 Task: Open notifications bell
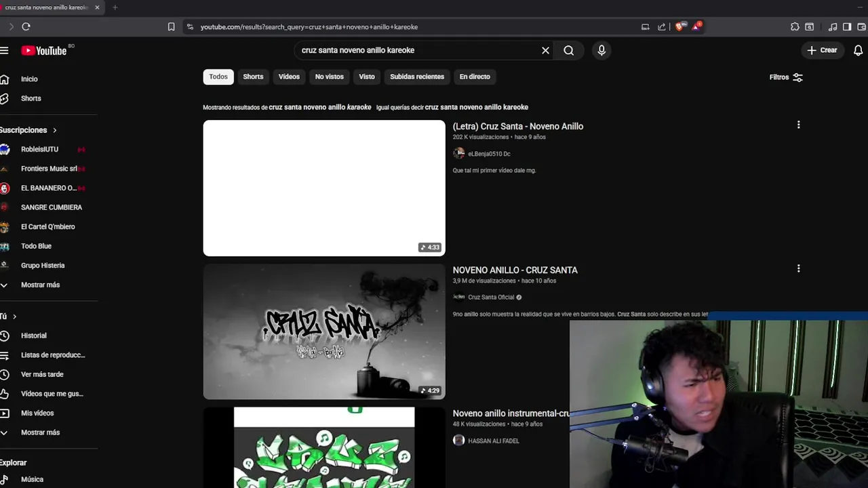858,50
